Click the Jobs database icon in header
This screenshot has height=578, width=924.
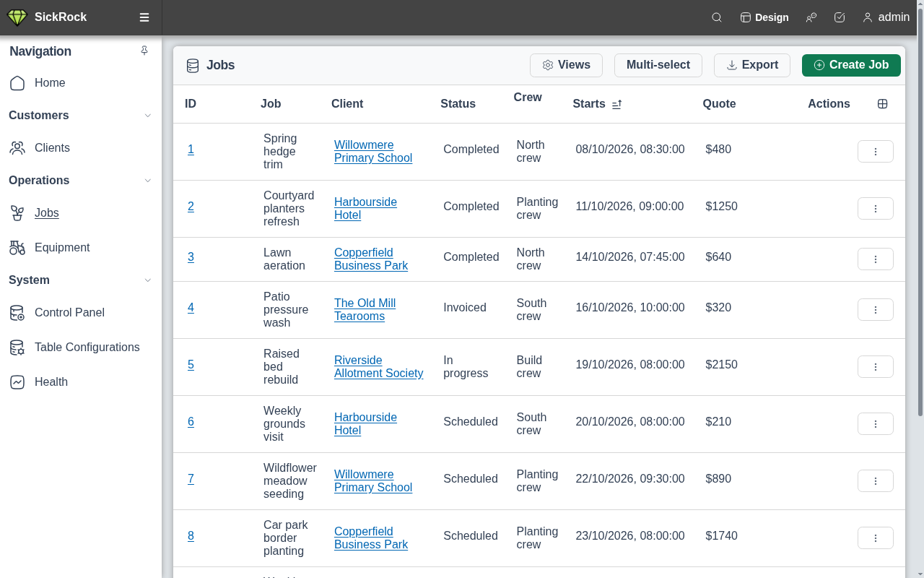193,66
